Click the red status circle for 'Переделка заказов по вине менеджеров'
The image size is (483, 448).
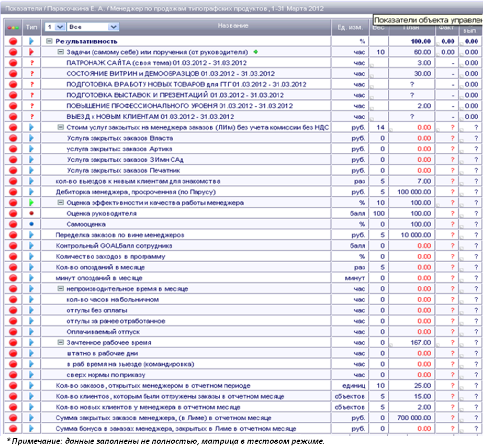coord(13,235)
